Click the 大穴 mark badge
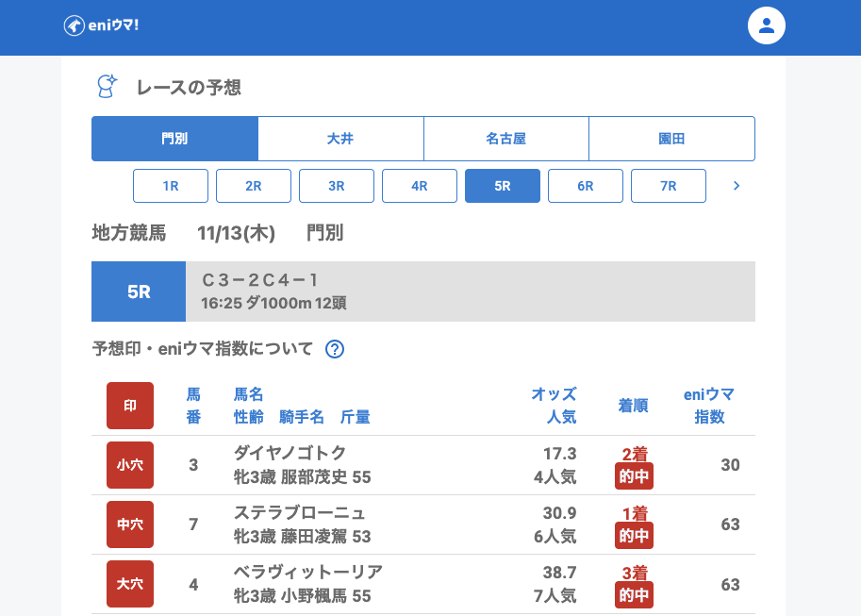This screenshot has height=616, width=861. click(x=130, y=584)
